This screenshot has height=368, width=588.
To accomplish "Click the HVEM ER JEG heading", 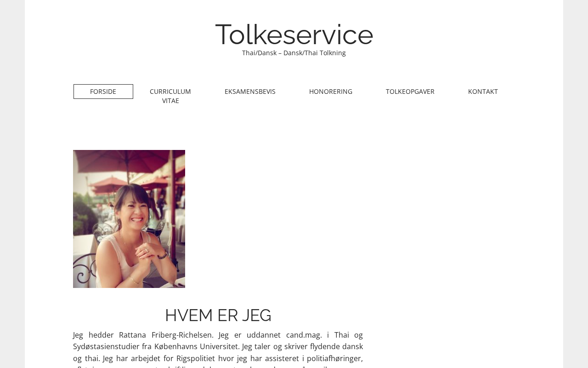I will (x=218, y=316).
